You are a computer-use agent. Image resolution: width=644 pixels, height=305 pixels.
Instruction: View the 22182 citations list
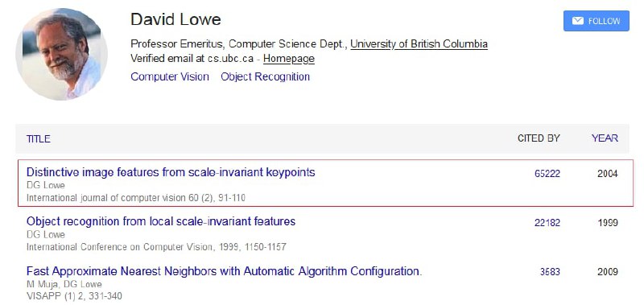tap(547, 223)
